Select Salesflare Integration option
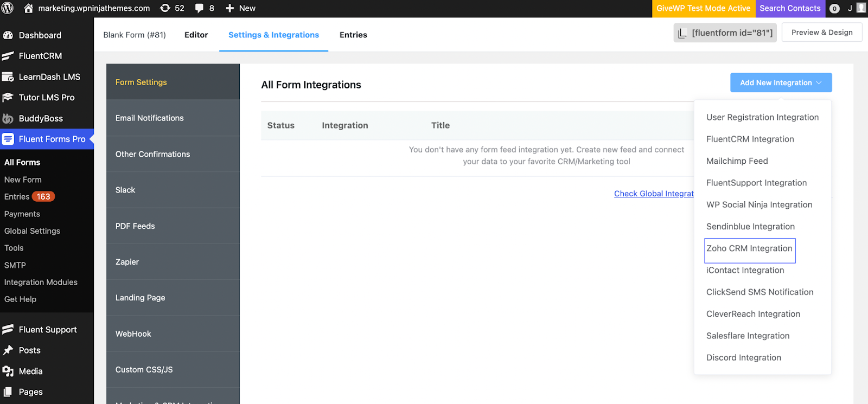The width and height of the screenshot is (868, 404). click(x=748, y=336)
